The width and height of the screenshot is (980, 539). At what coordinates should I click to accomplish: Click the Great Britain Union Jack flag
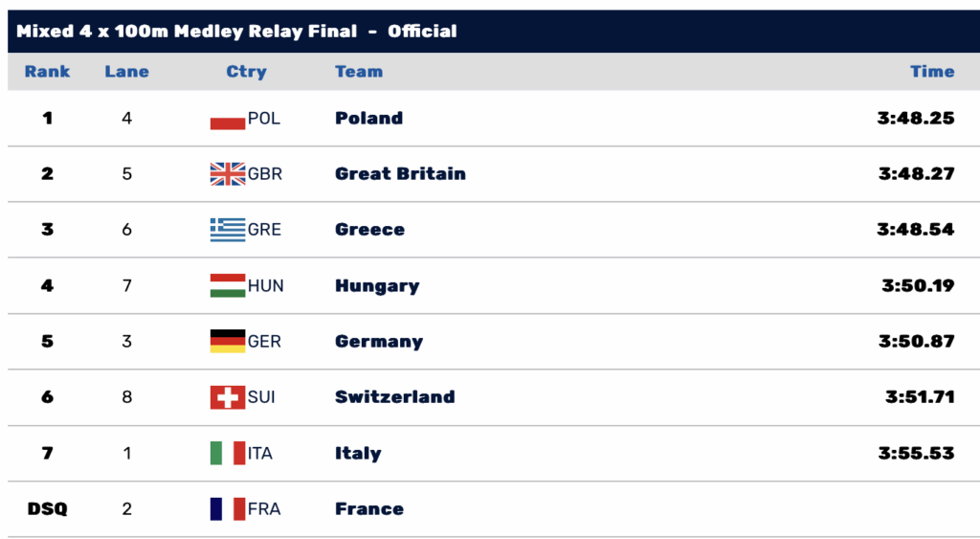coord(228,174)
